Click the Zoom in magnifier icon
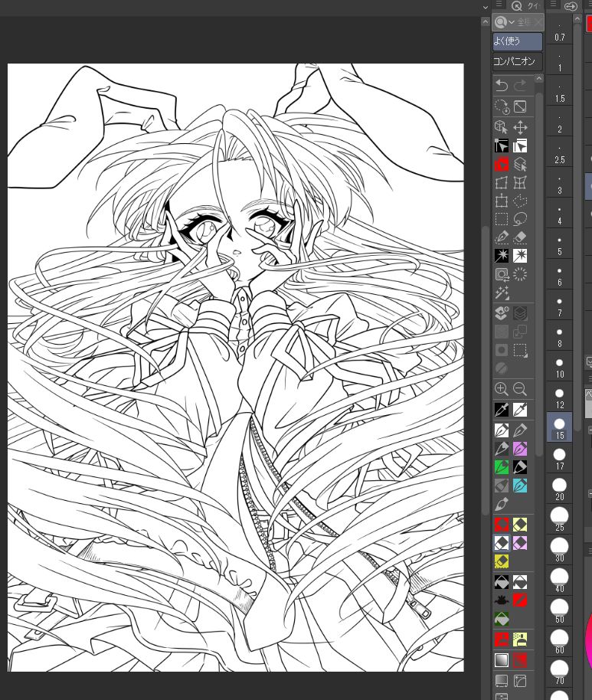Viewport: 592px width, 700px height. [x=502, y=389]
